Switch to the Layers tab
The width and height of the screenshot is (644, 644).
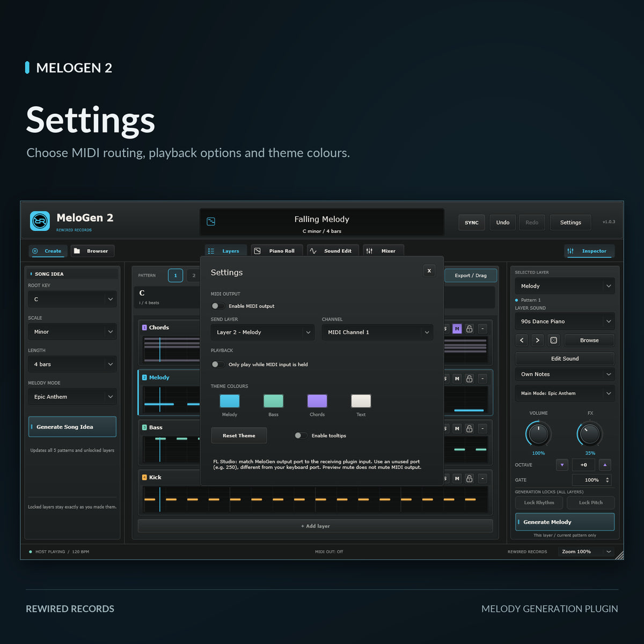click(x=226, y=251)
